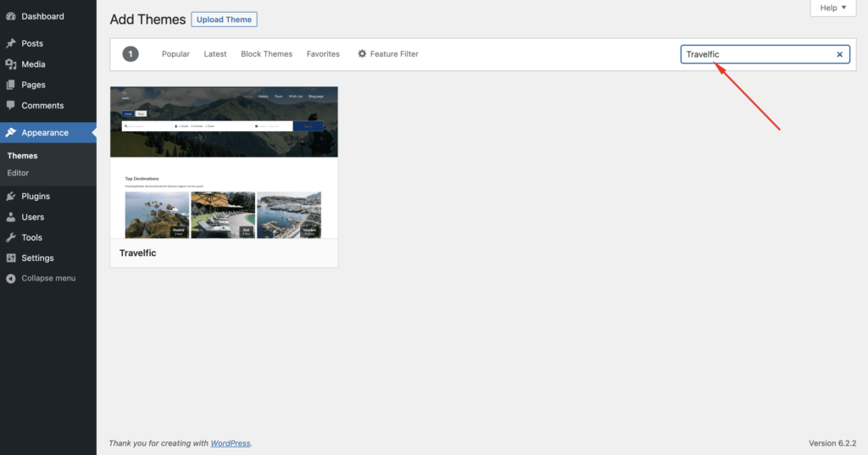Click the theme results count badge

coord(131,53)
